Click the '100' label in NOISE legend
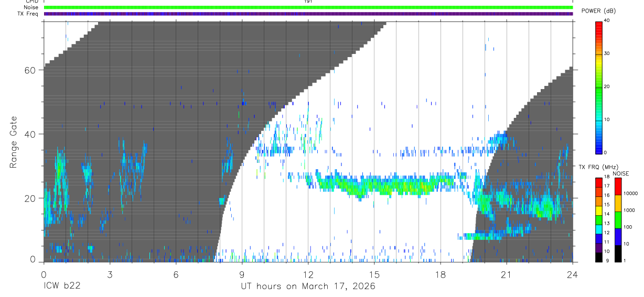644x297 pixels. pyautogui.click(x=628, y=227)
